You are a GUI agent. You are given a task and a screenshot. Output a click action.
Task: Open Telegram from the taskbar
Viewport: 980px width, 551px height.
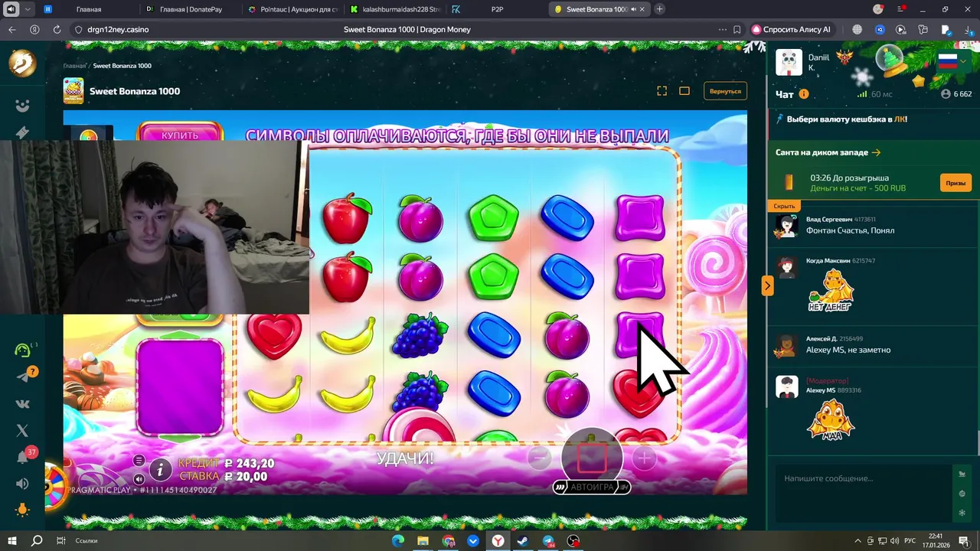[548, 540]
